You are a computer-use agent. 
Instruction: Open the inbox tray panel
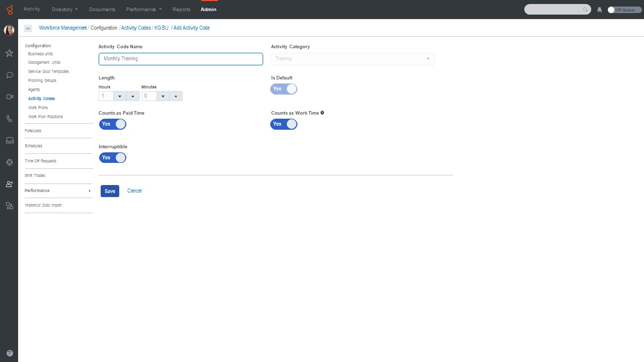pyautogui.click(x=9, y=141)
